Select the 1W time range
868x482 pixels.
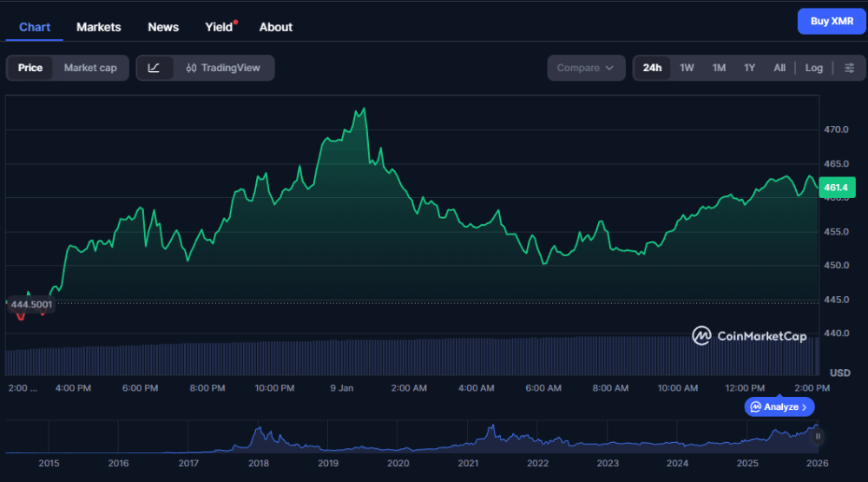pos(687,68)
